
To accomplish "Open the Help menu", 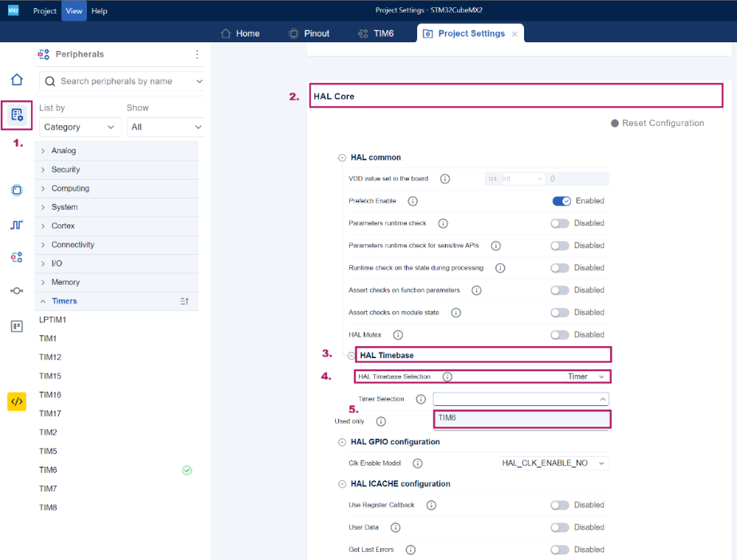I will tap(99, 11).
